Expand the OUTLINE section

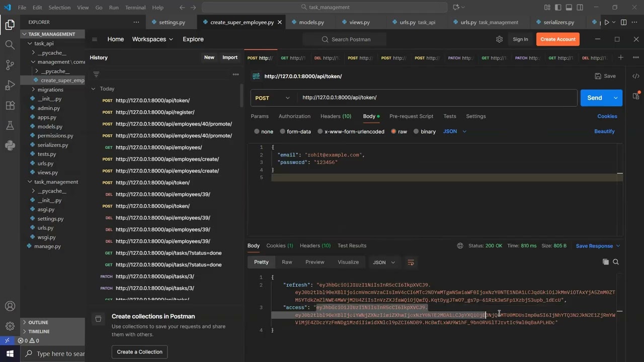click(x=38, y=322)
